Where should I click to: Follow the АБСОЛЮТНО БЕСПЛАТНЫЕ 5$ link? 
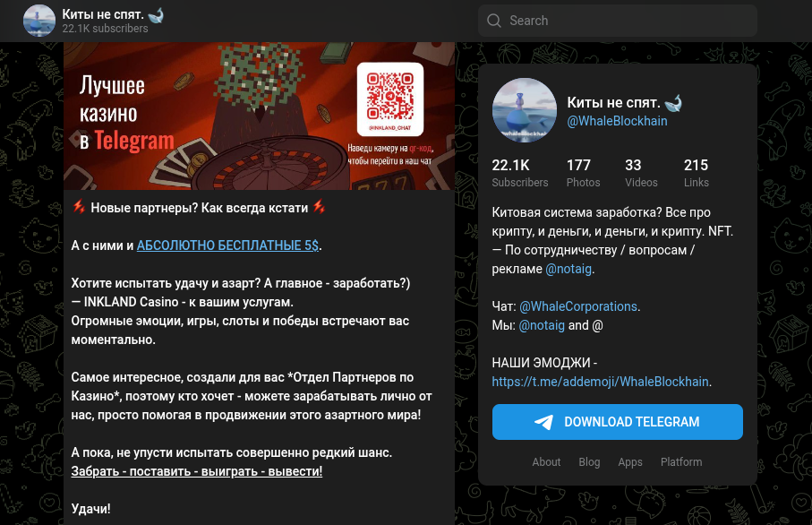pos(228,245)
